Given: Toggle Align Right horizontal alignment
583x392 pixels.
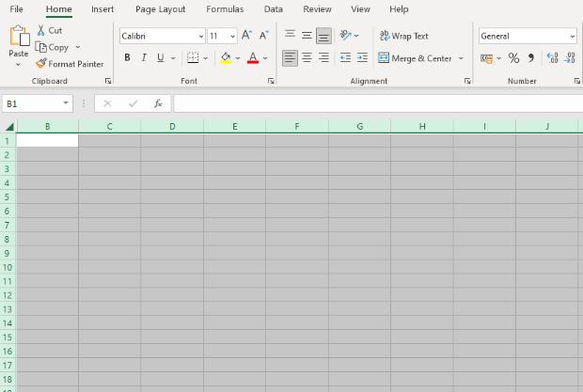Looking at the screenshot, I should [x=323, y=57].
